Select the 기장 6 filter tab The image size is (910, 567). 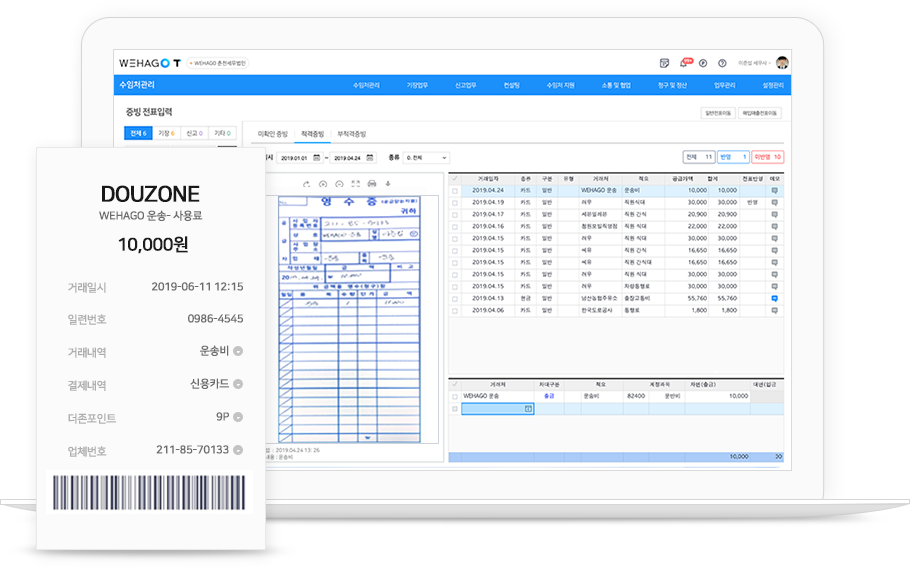pyautogui.click(x=167, y=133)
